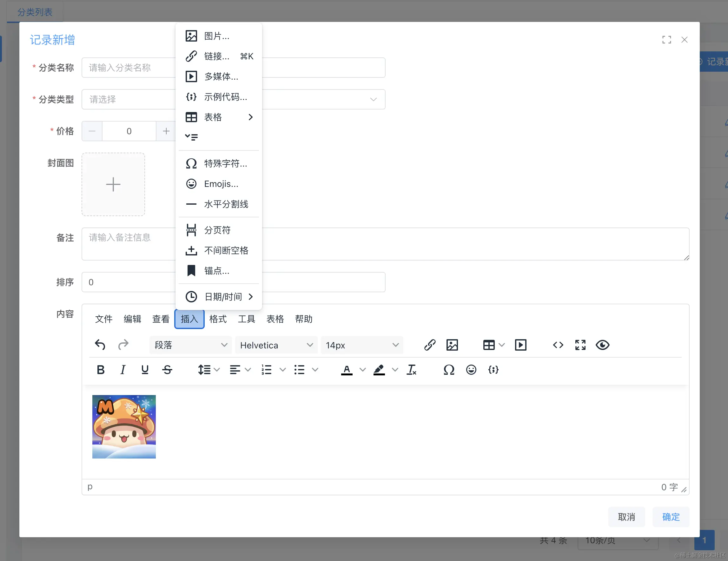728x561 pixels.
Task: Click the preview eye icon
Action: coord(602,345)
